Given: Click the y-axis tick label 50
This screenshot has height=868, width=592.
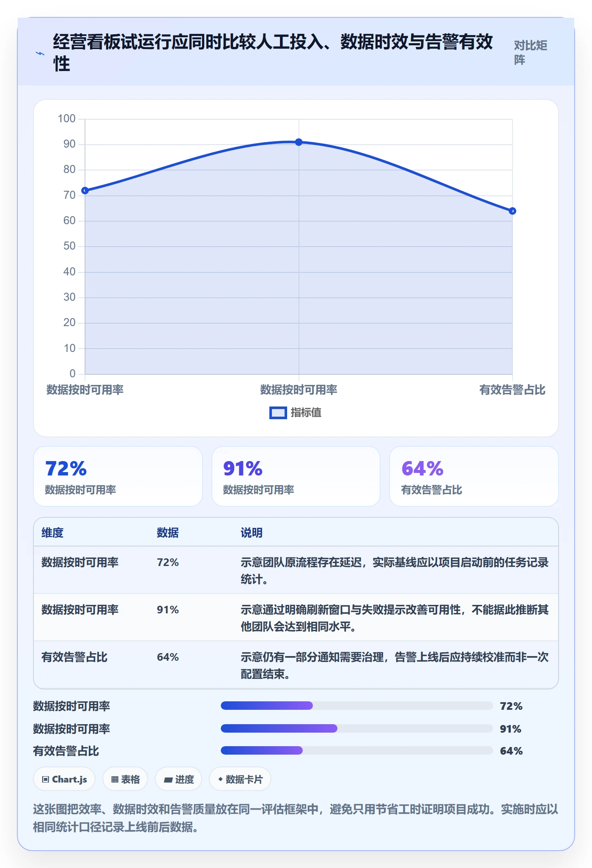Looking at the screenshot, I should click(69, 246).
